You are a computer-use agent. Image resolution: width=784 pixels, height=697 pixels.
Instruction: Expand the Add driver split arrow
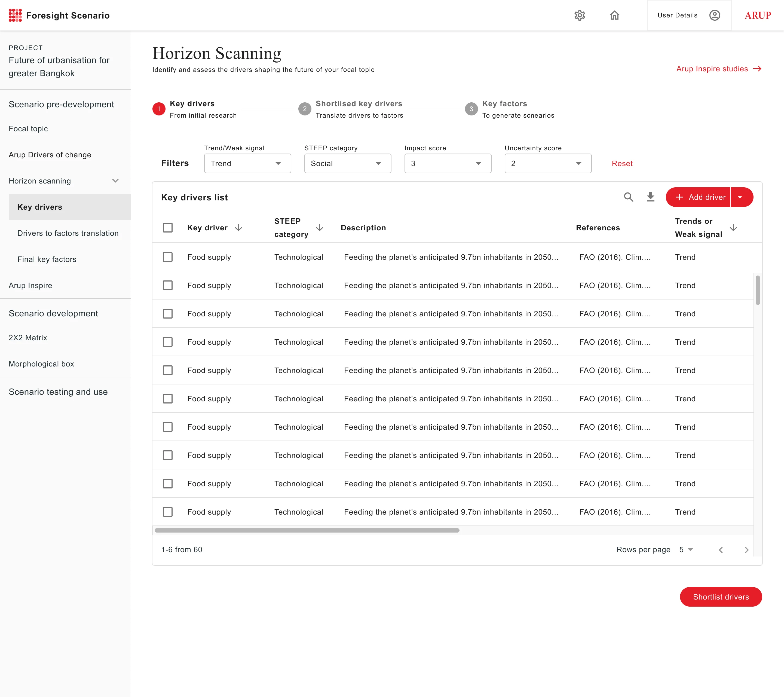(x=740, y=197)
